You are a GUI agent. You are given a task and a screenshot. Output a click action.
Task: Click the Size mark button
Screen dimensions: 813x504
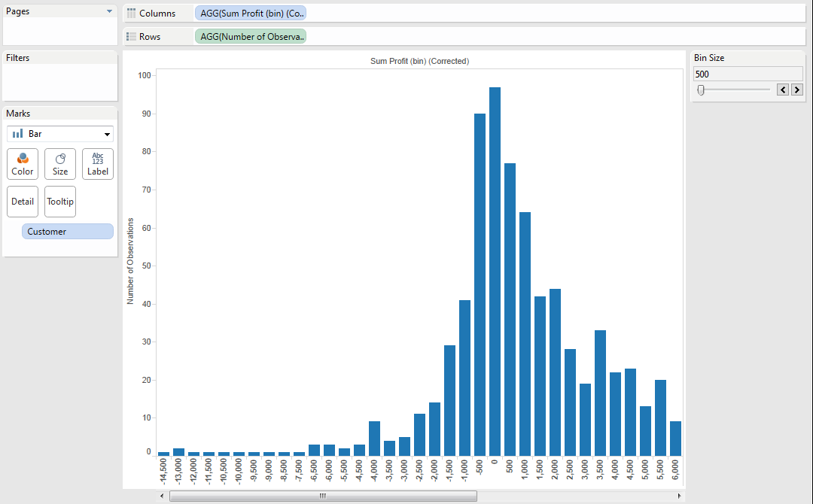point(59,164)
